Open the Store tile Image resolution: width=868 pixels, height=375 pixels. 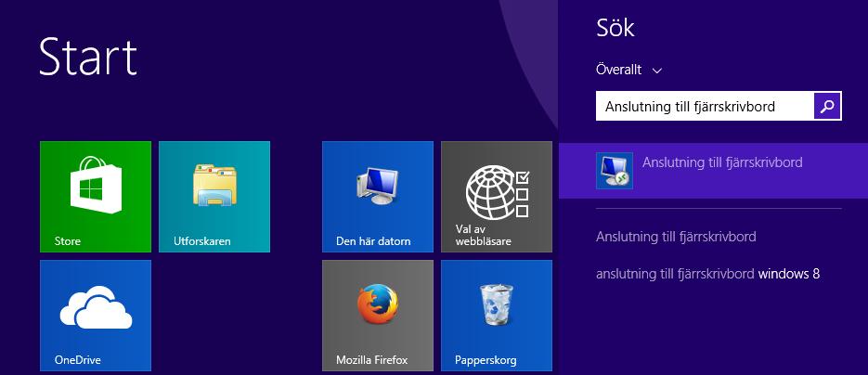96,197
